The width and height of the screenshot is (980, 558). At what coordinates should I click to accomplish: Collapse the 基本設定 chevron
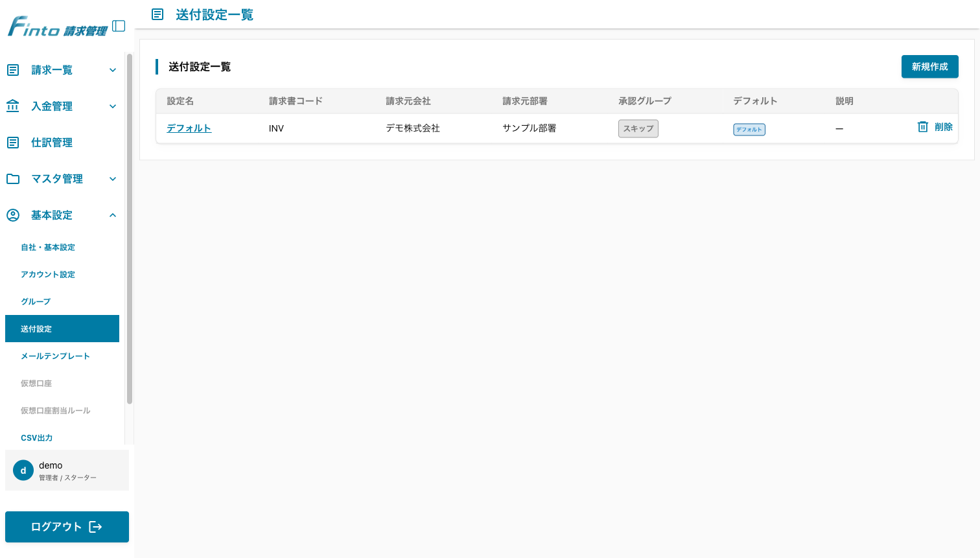click(113, 215)
